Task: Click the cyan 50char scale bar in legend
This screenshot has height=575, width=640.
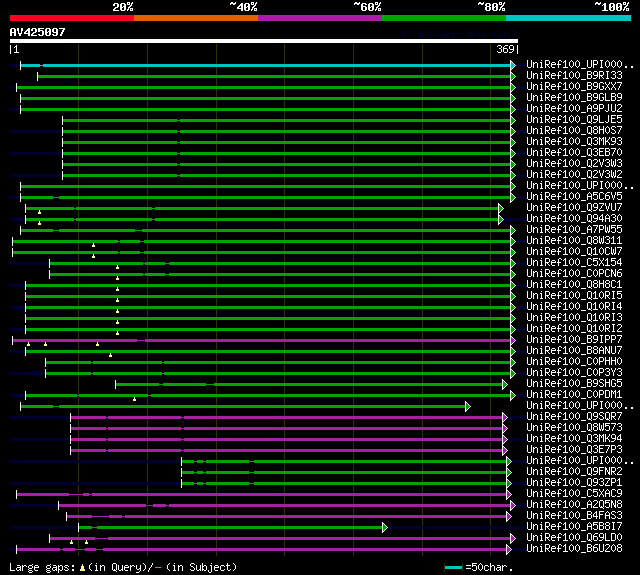Action: tap(454, 567)
